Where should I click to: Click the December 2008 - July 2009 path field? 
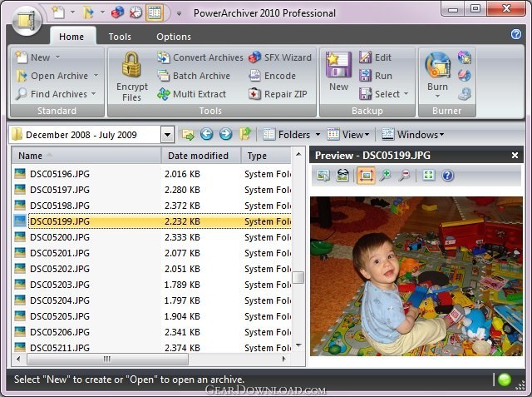[85, 135]
